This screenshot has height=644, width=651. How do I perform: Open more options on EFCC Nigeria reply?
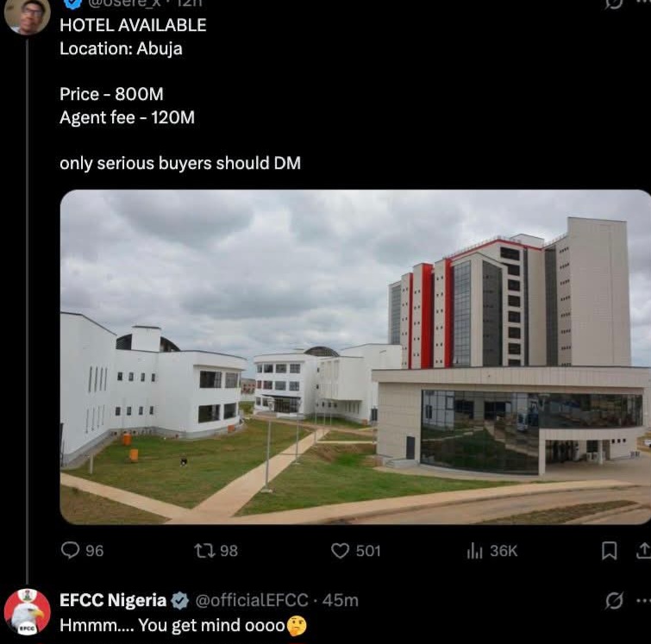pyautogui.click(x=642, y=601)
